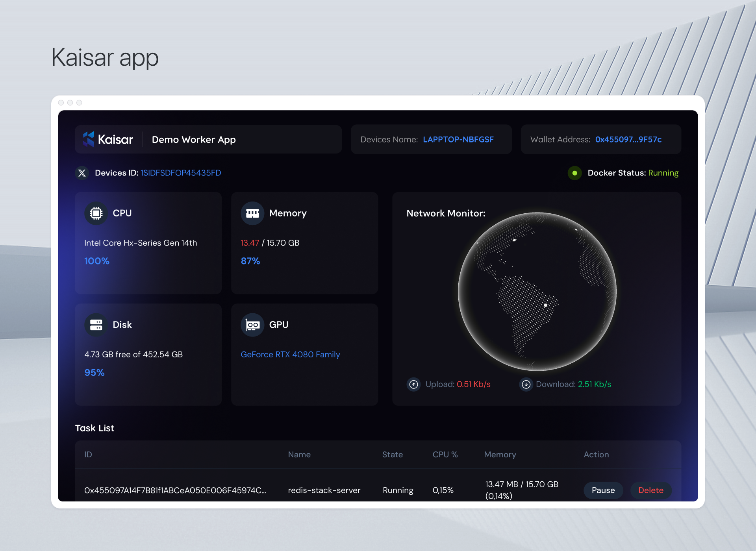This screenshot has height=551, width=756.
Task: Click the ID column header
Action: (88, 455)
